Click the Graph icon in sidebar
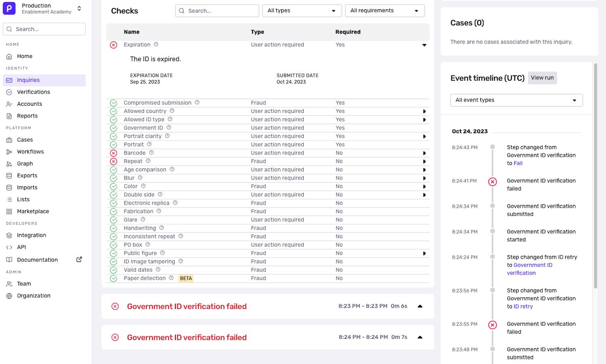606x364 pixels. coord(9,164)
